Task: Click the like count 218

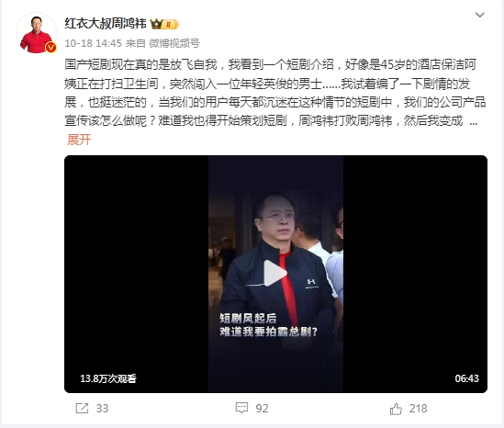Action: (x=418, y=409)
